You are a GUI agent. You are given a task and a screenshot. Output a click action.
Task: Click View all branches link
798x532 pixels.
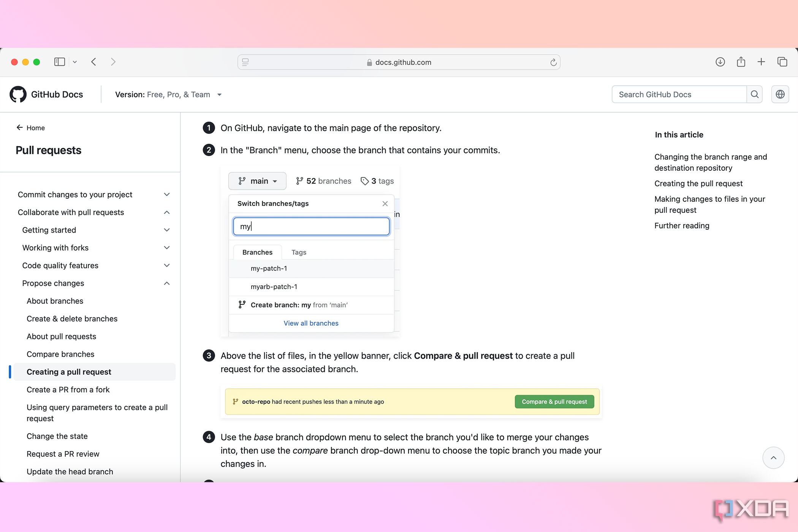coord(311,323)
